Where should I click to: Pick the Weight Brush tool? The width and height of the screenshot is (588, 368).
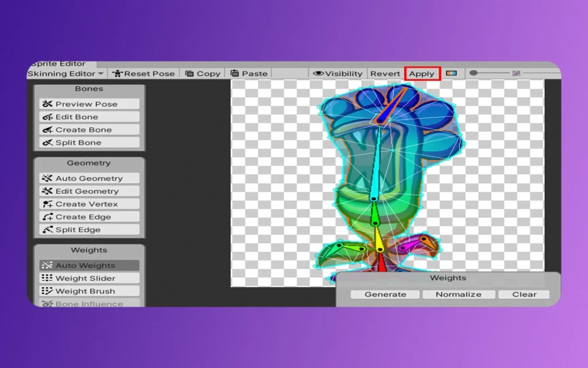coord(88,290)
